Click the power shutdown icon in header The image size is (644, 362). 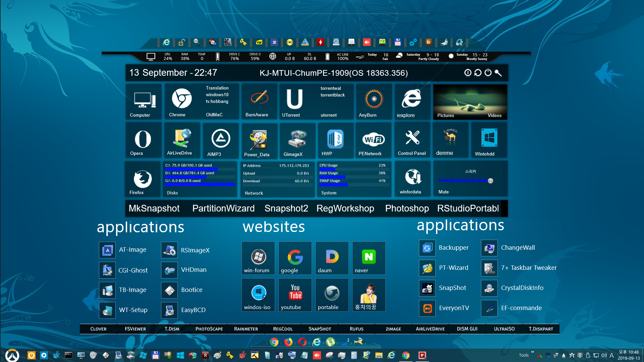pos(488,73)
